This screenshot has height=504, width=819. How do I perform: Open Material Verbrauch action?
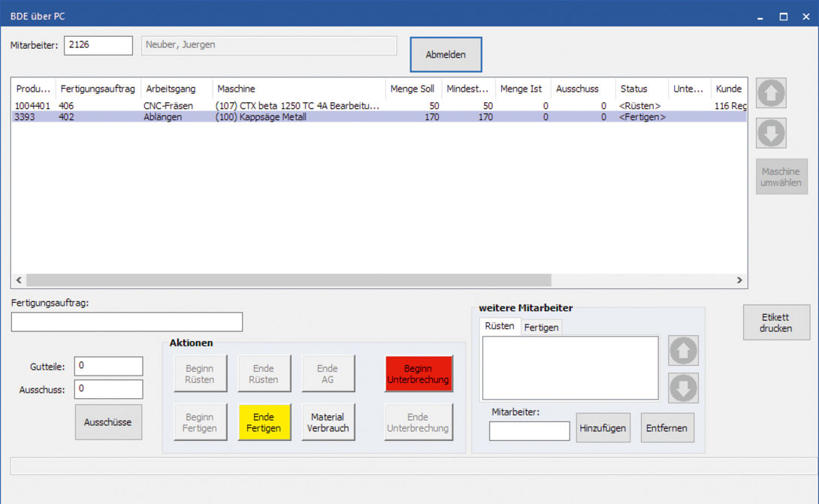(x=327, y=422)
